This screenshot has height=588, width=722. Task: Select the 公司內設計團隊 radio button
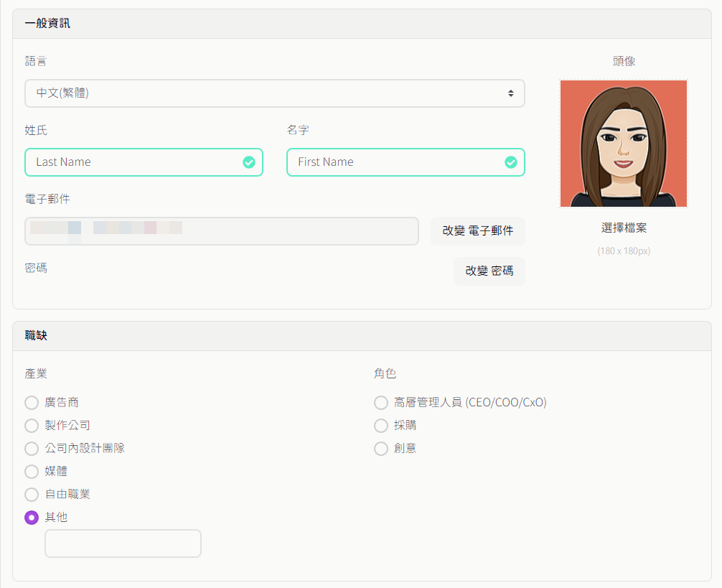[x=32, y=449]
